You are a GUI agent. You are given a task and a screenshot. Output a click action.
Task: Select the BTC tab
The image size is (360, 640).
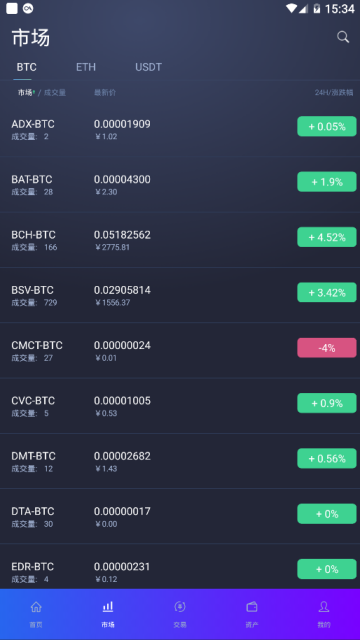point(27,67)
